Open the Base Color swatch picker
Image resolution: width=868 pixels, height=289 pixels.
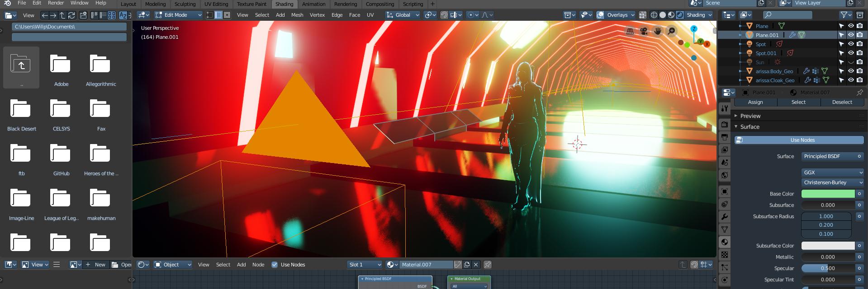[x=828, y=194]
